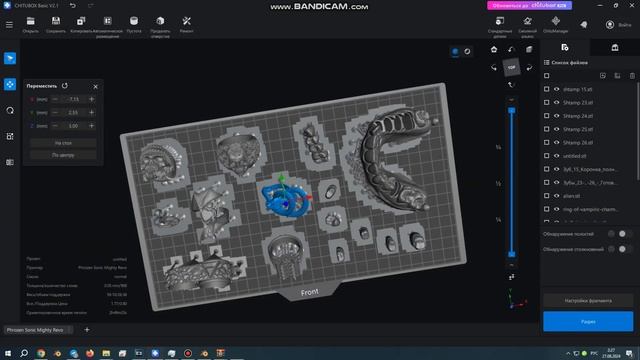Image resolution: width=640 pixels, height=360 pixels.
Task: Increase Y position with plus button
Action: pos(91,113)
